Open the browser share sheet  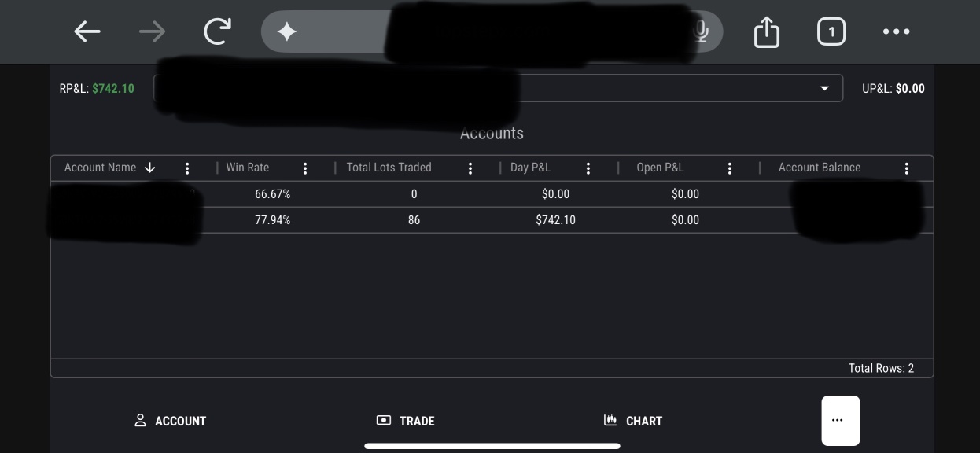pos(766,32)
